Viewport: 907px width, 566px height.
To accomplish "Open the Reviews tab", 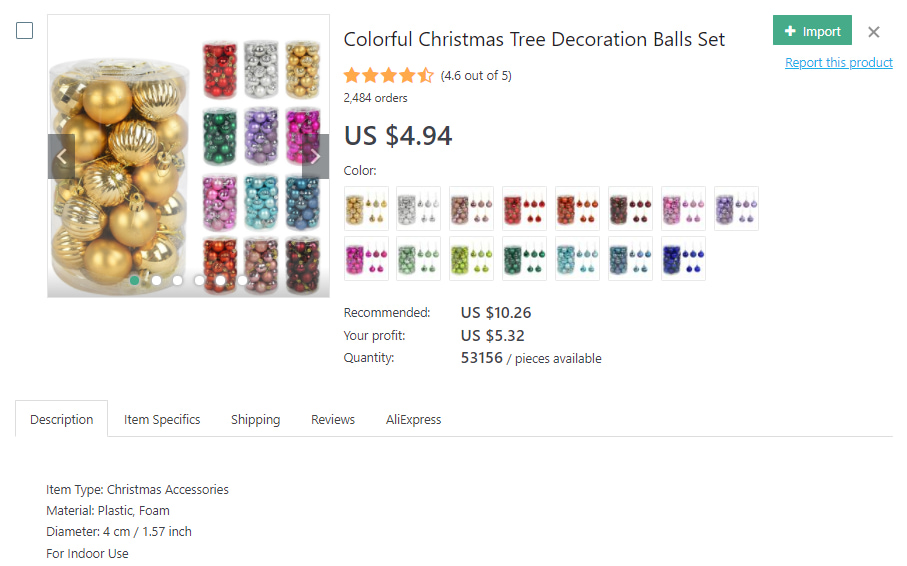I will pos(333,420).
